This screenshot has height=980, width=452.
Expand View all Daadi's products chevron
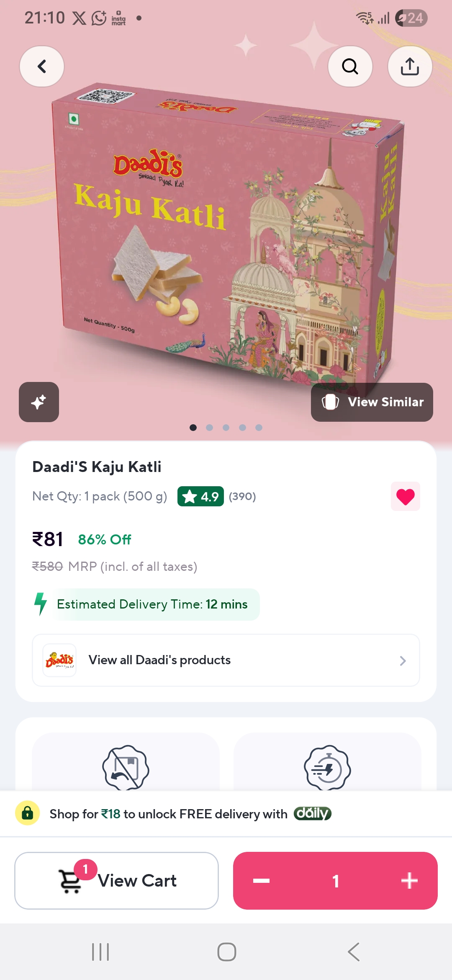[x=403, y=661]
